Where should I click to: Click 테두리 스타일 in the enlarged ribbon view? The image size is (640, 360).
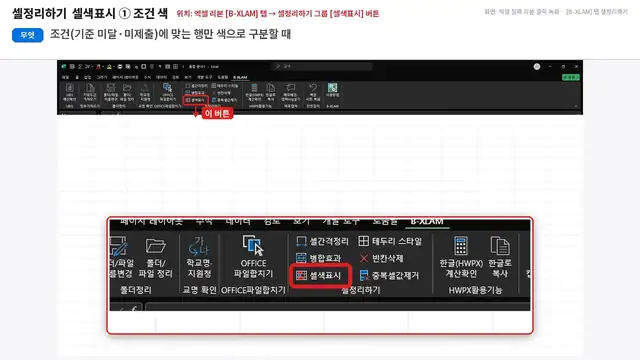pyautogui.click(x=390, y=241)
